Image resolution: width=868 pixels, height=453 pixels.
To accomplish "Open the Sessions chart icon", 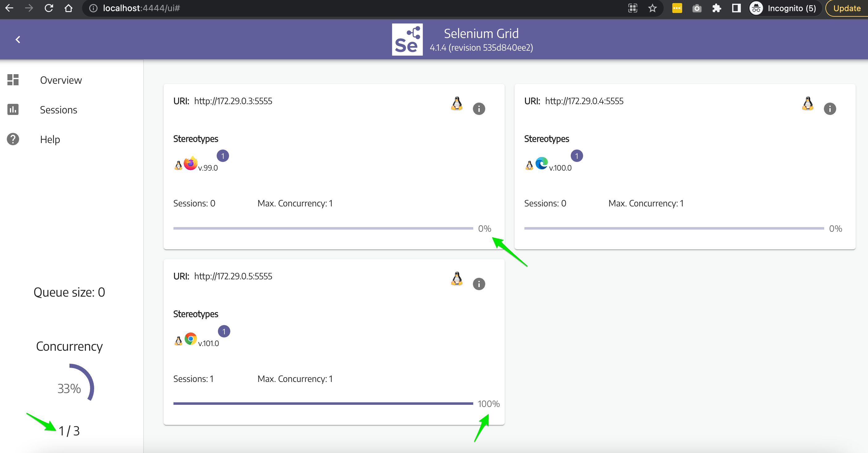I will pyautogui.click(x=13, y=109).
